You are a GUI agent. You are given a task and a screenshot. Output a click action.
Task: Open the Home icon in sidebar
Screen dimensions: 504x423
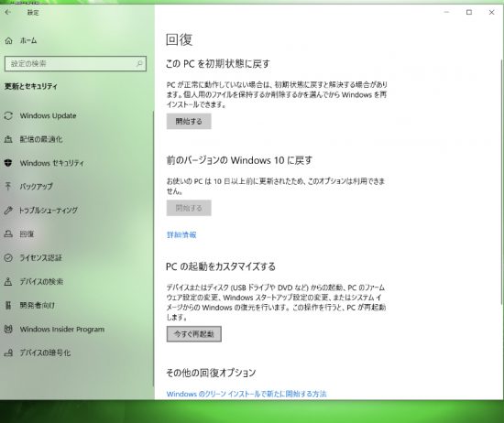(8, 41)
